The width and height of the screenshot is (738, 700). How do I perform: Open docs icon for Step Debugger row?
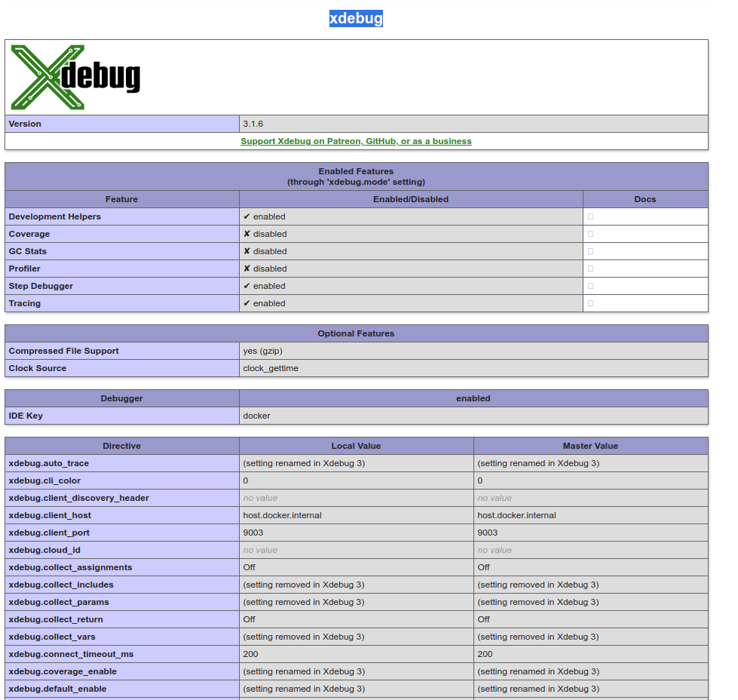click(x=590, y=286)
